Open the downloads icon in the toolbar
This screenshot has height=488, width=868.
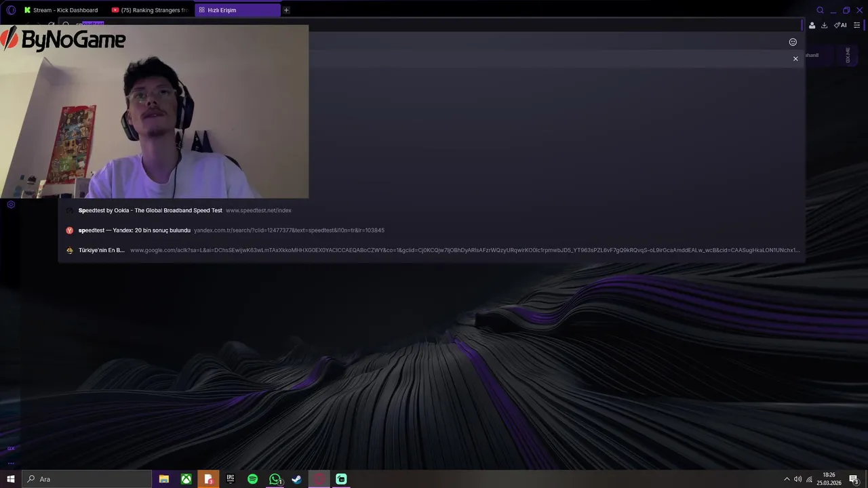tap(824, 25)
